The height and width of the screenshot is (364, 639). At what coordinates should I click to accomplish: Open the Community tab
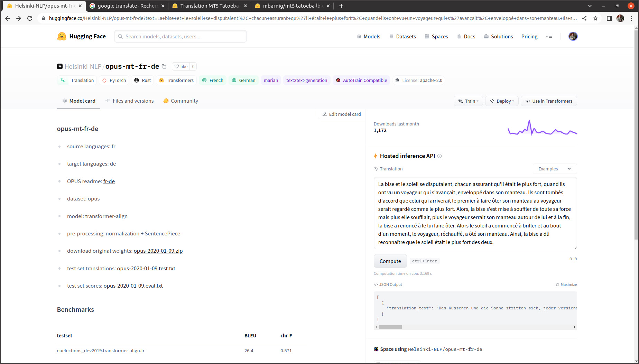pyautogui.click(x=181, y=101)
